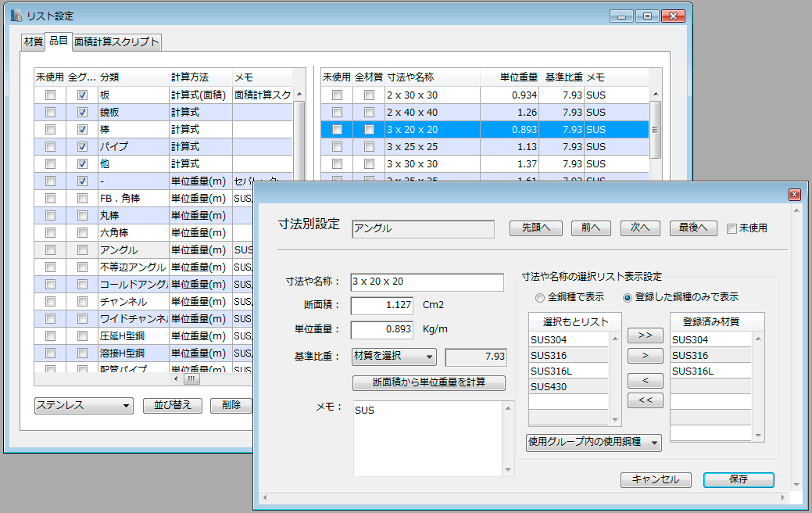Viewport: 812px width, 513px height.
Task: Select 全鋼種で表示 radio button
Action: tap(540, 298)
